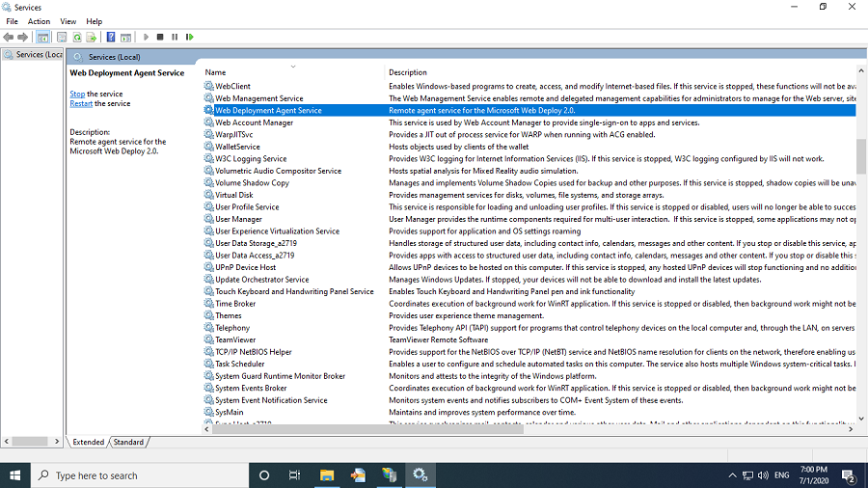868x488 pixels.
Task: Click the Start Service play icon
Action: point(147,37)
